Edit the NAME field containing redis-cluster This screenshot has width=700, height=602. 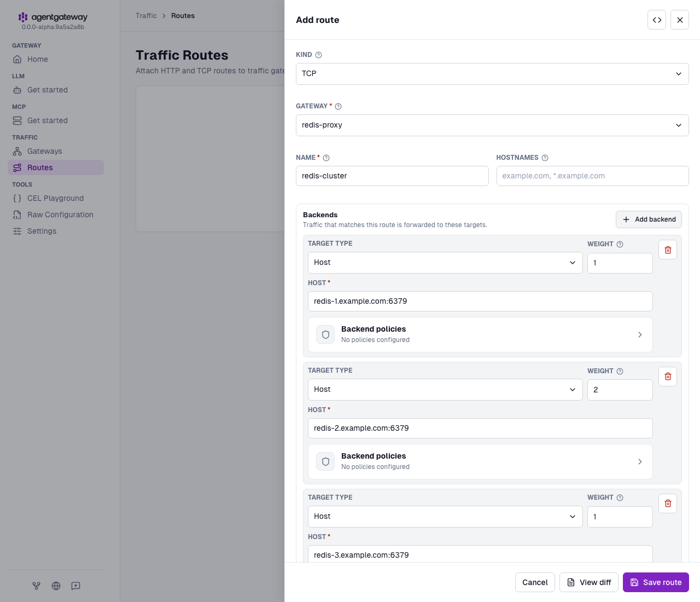pos(392,176)
